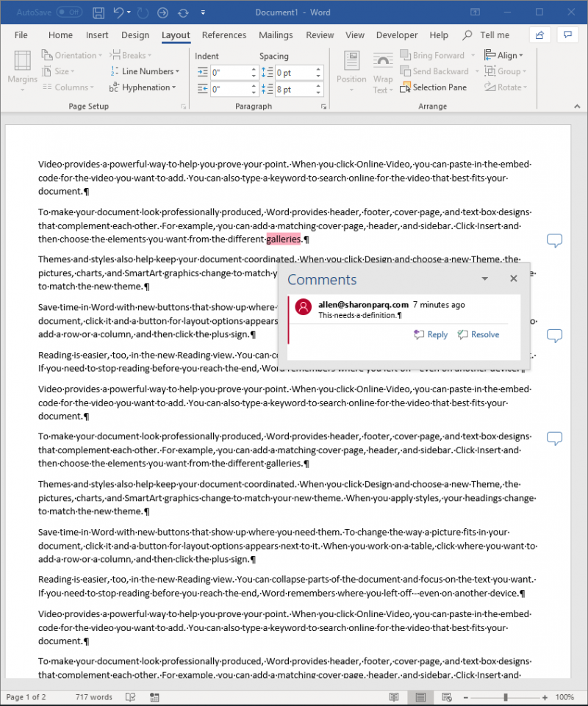Switch to Print Layout view
588x706 pixels.
coord(420,697)
